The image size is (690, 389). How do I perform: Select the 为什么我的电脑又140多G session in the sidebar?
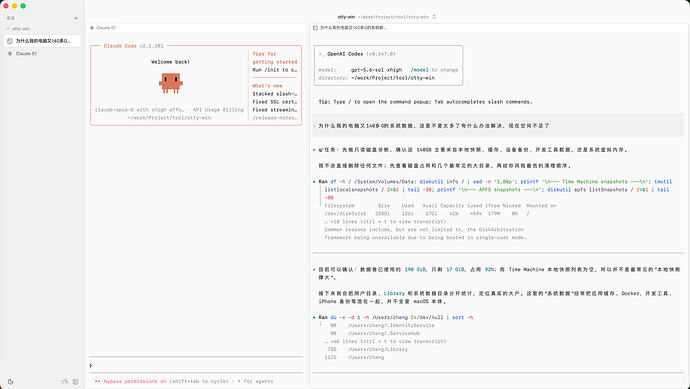click(x=43, y=41)
